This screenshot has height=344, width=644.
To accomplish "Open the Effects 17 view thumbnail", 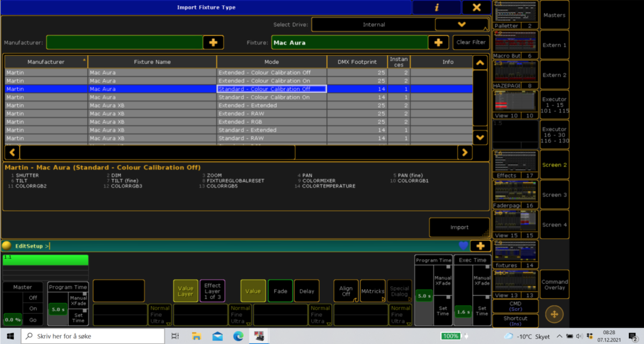I will click(x=515, y=165).
